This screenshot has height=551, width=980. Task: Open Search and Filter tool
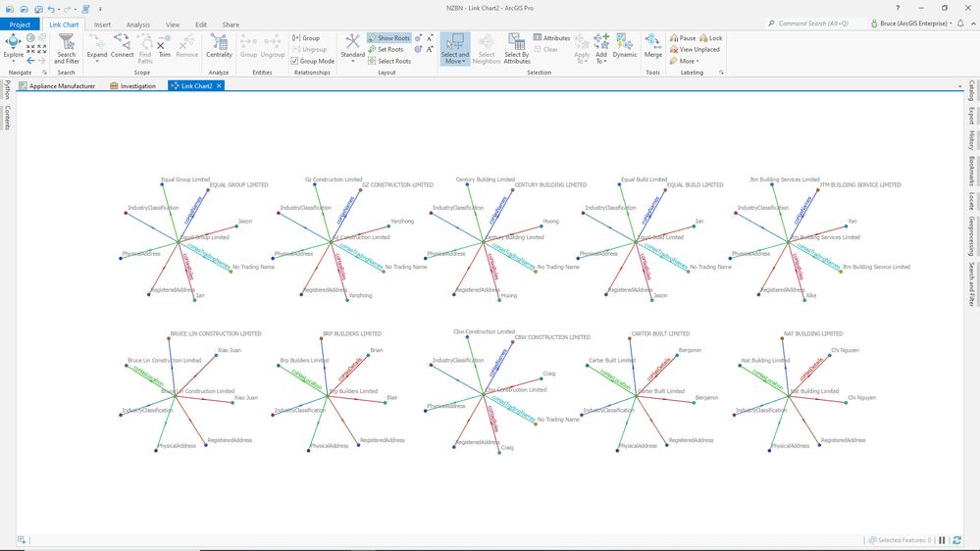click(67, 49)
